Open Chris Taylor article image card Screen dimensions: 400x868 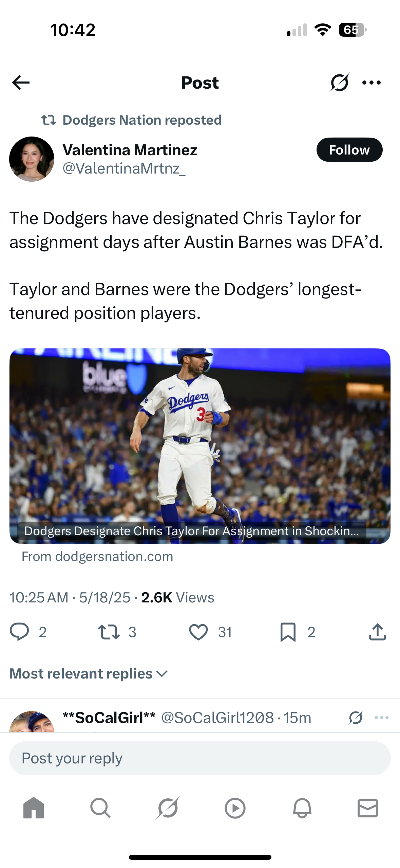point(200,446)
